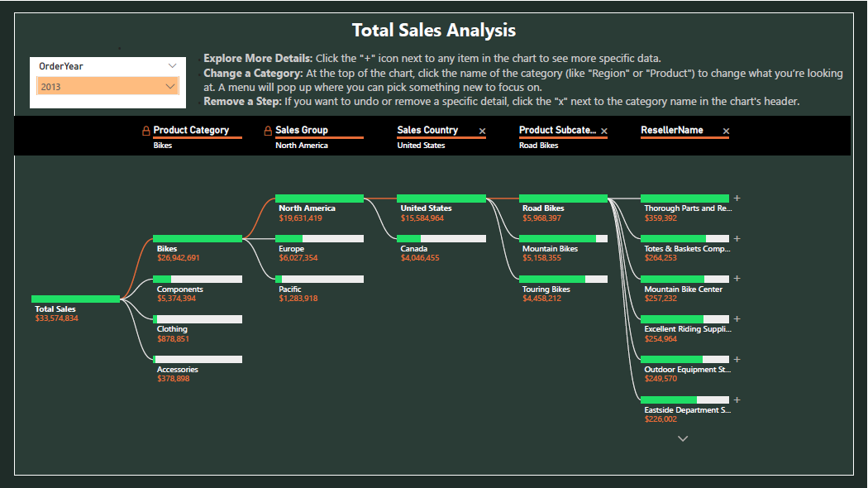868x488 pixels.
Task: Click the Outdoor Equipment St... bar
Action: (x=684, y=360)
